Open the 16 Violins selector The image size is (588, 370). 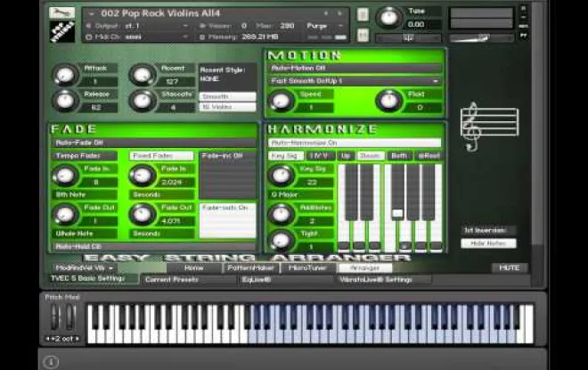[x=227, y=107]
